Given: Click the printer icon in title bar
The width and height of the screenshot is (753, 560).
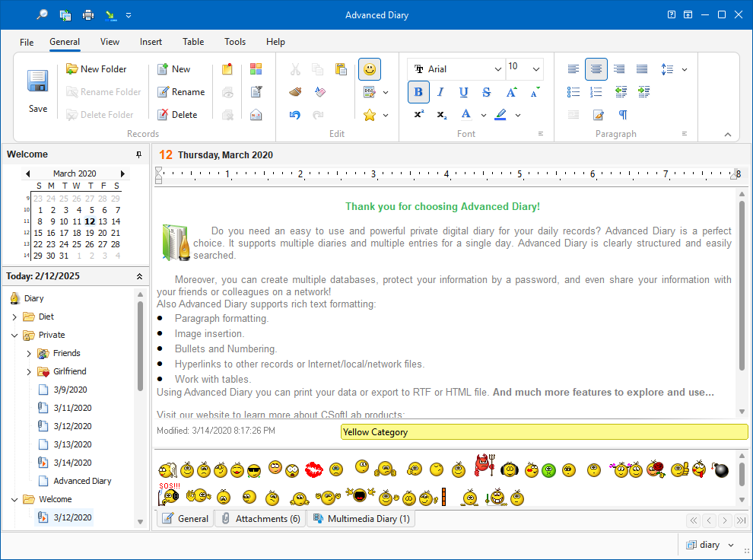Looking at the screenshot, I should [88, 15].
